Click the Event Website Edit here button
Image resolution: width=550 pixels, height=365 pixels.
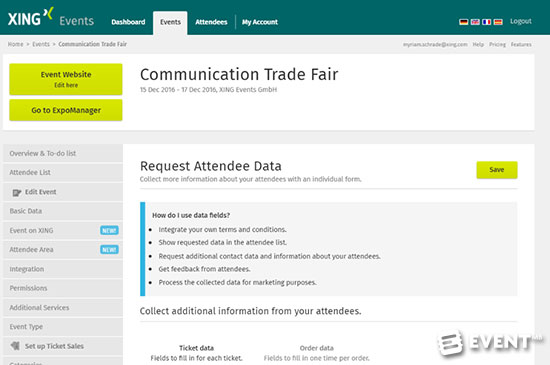(66, 79)
